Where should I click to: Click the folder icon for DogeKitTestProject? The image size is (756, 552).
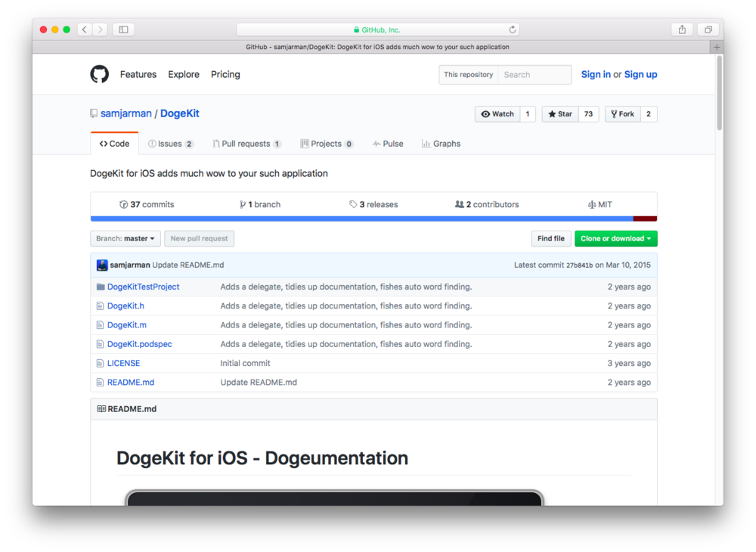101,287
